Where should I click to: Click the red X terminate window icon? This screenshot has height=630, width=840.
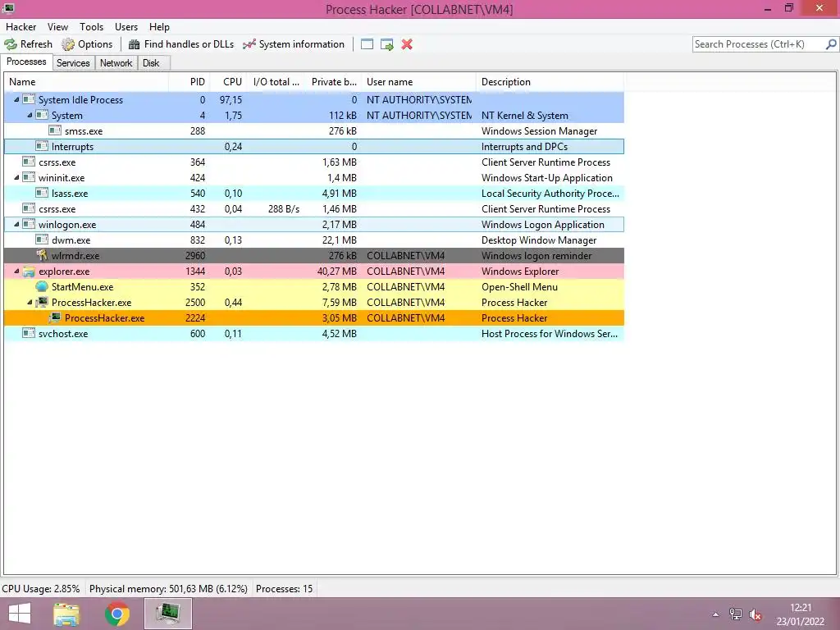pyautogui.click(x=407, y=44)
